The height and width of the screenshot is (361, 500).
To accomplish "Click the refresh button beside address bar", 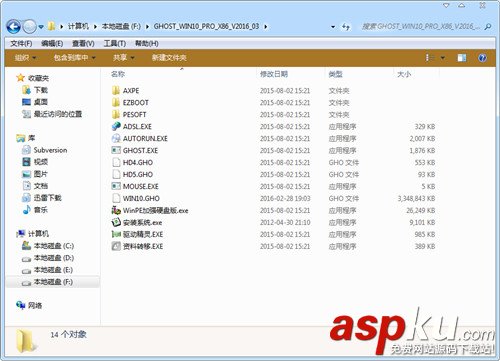I will point(346,26).
